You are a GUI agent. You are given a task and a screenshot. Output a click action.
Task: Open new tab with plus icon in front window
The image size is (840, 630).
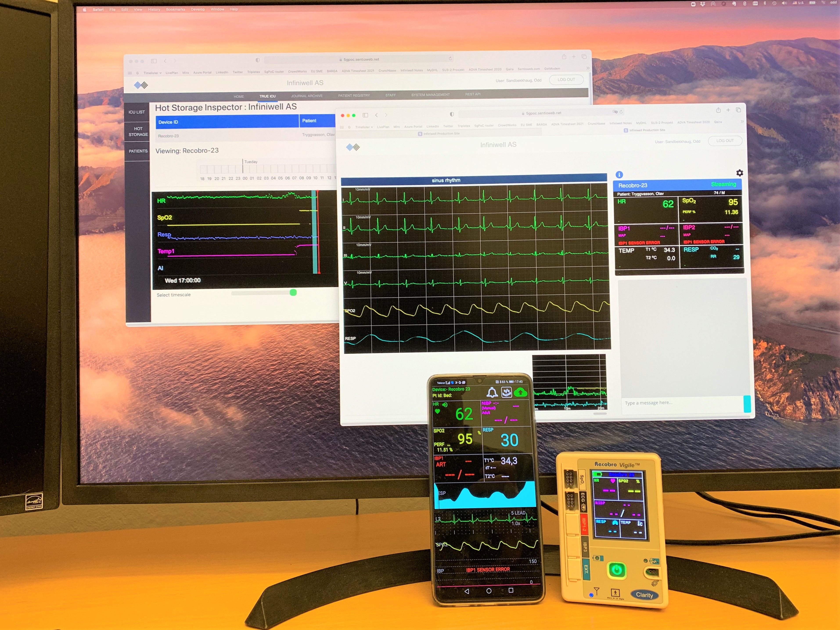[728, 110]
